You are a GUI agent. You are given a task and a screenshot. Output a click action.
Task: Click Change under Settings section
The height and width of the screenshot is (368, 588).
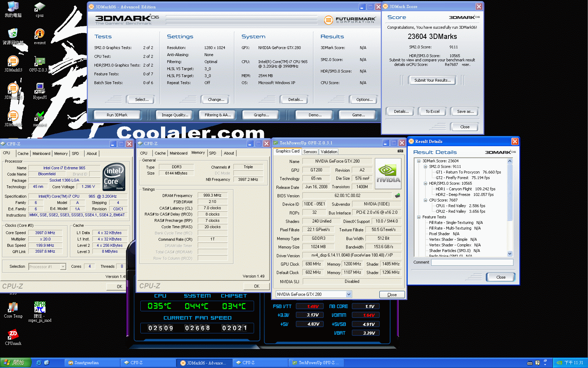[x=216, y=100]
